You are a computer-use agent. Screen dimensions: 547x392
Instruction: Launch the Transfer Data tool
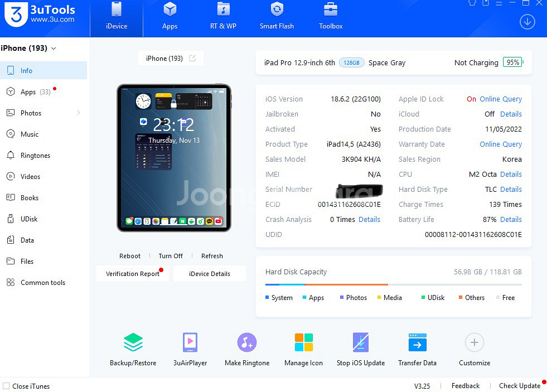(417, 342)
